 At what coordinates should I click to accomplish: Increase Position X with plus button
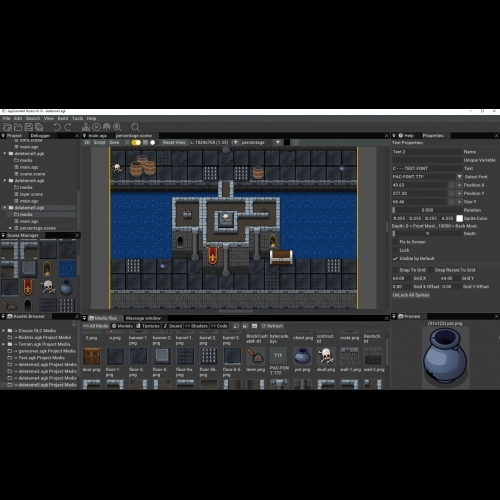[459, 185]
